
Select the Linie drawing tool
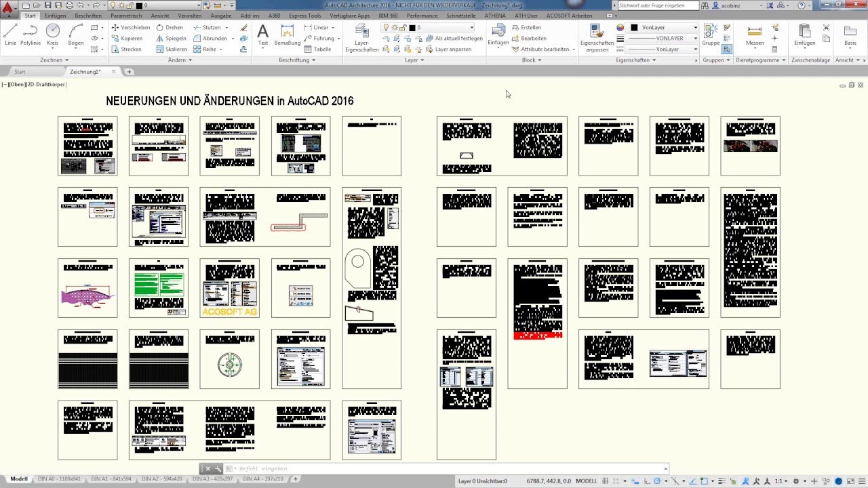pos(10,35)
